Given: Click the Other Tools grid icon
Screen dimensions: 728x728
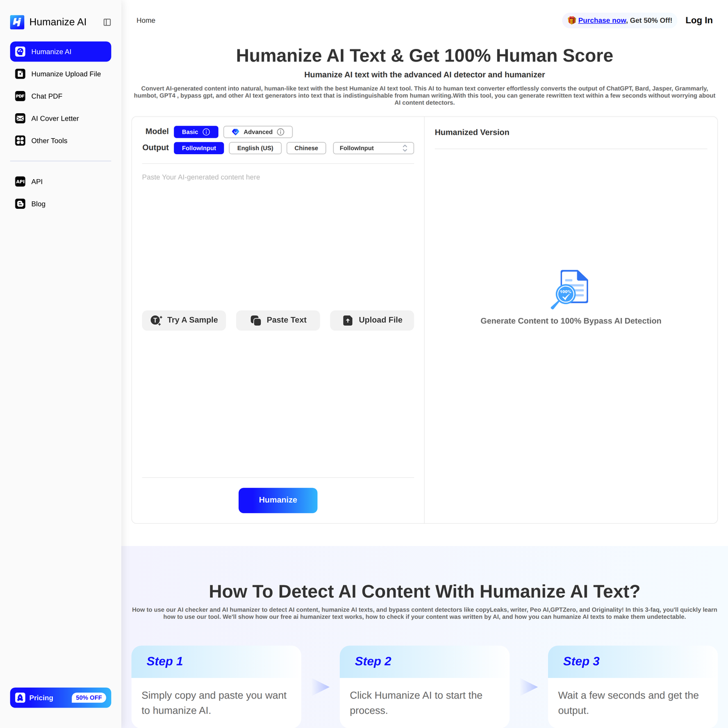Looking at the screenshot, I should coord(20,140).
